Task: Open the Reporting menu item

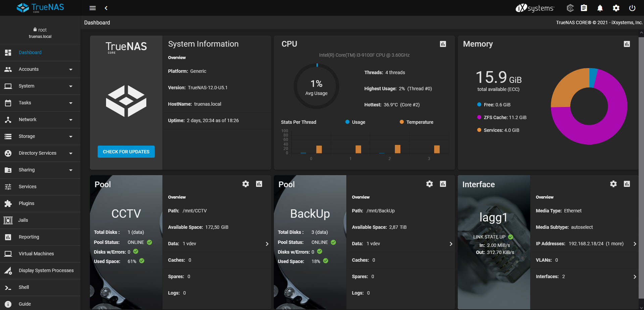Action: 40,237
